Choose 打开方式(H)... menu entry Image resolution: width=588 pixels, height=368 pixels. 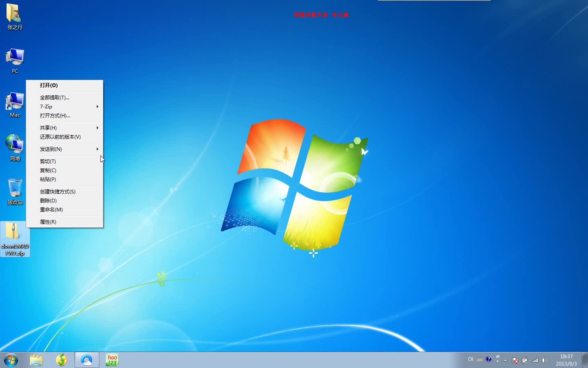(65, 115)
